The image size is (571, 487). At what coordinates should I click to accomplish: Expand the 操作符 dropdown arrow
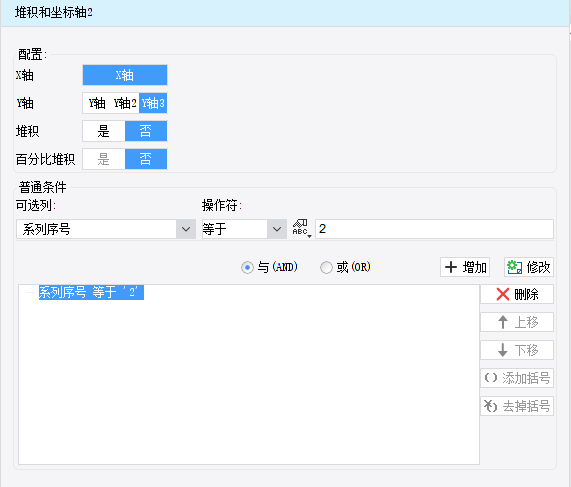pyautogui.click(x=277, y=229)
